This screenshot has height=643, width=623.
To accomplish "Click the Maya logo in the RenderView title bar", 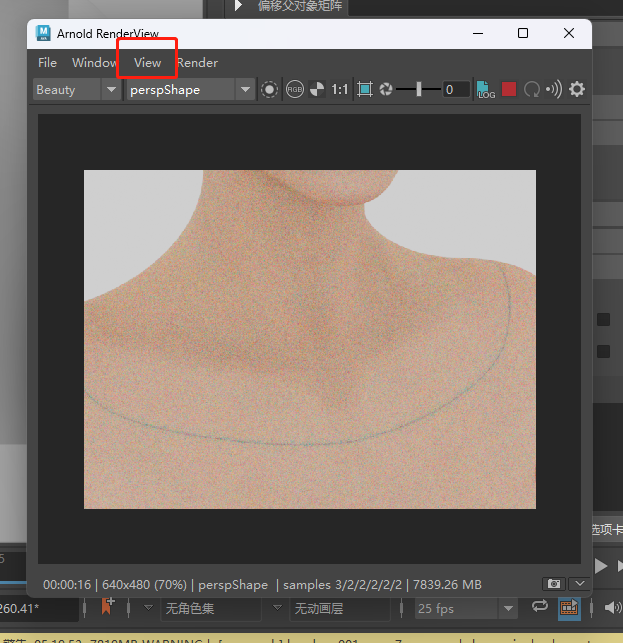I will [43, 33].
